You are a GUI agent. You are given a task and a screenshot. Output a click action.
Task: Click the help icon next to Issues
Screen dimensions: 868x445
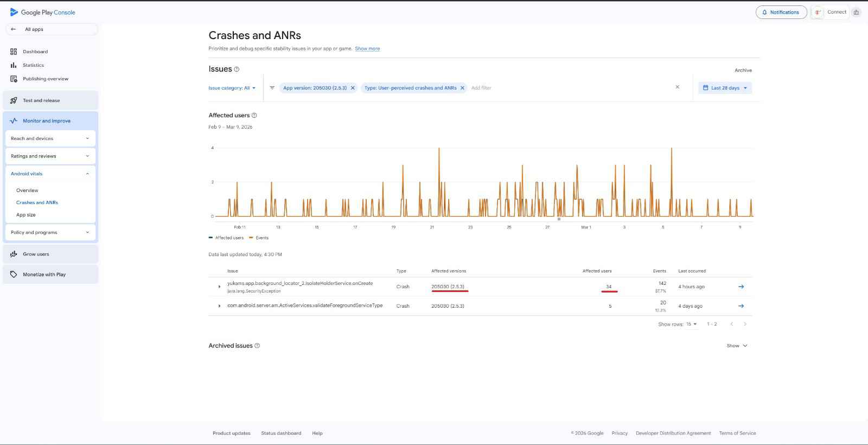(237, 69)
